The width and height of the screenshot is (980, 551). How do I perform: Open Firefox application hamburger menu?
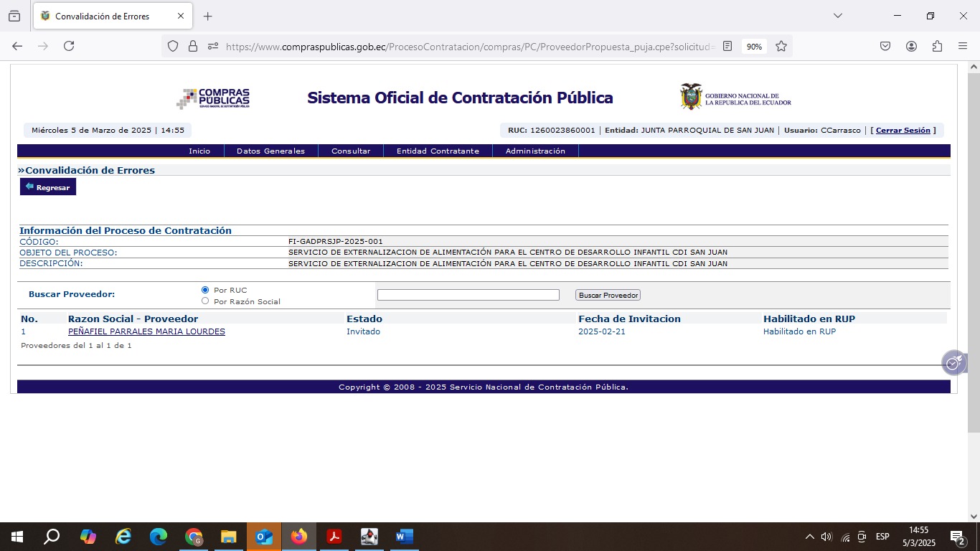tap(963, 46)
